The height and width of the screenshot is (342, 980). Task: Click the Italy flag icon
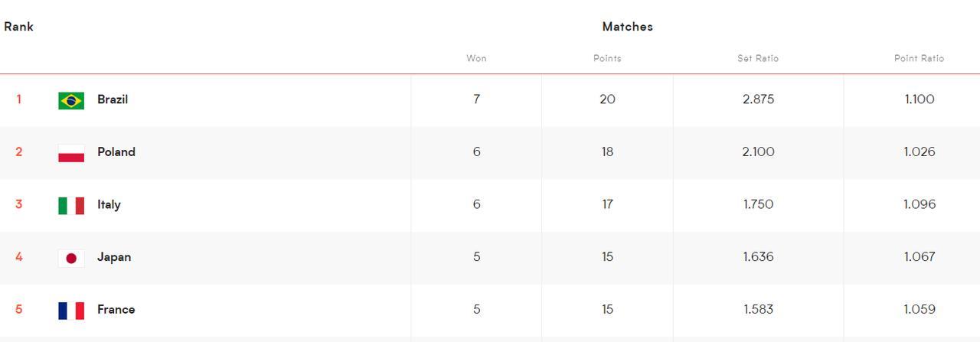[71, 205]
